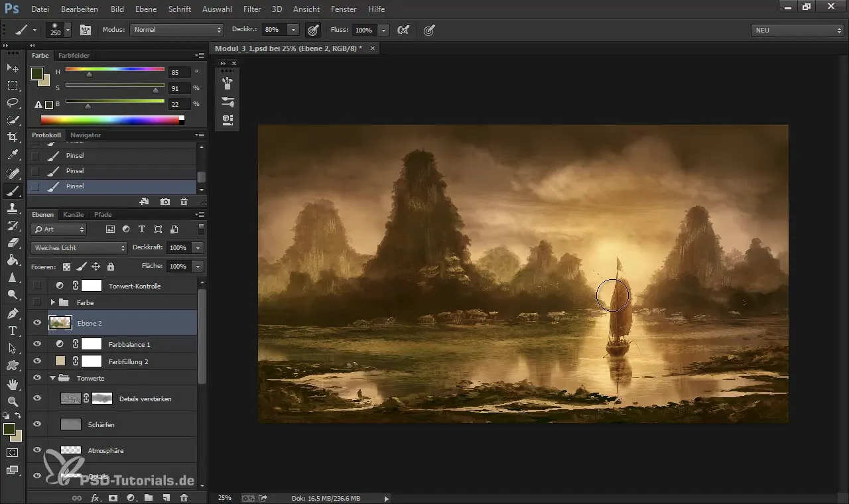Click the zoom percentage field 25%
This screenshot has height=504, width=849.
tap(225, 497)
